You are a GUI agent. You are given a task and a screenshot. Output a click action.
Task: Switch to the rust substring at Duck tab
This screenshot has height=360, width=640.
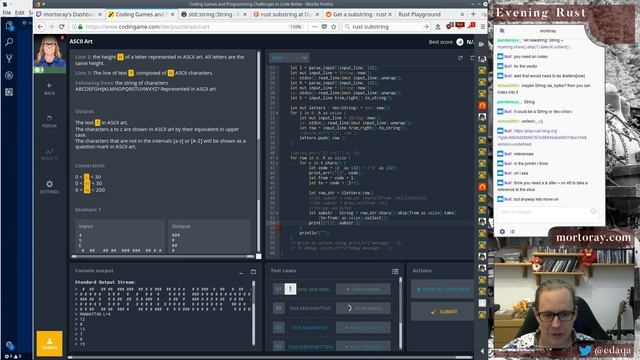tap(286, 14)
